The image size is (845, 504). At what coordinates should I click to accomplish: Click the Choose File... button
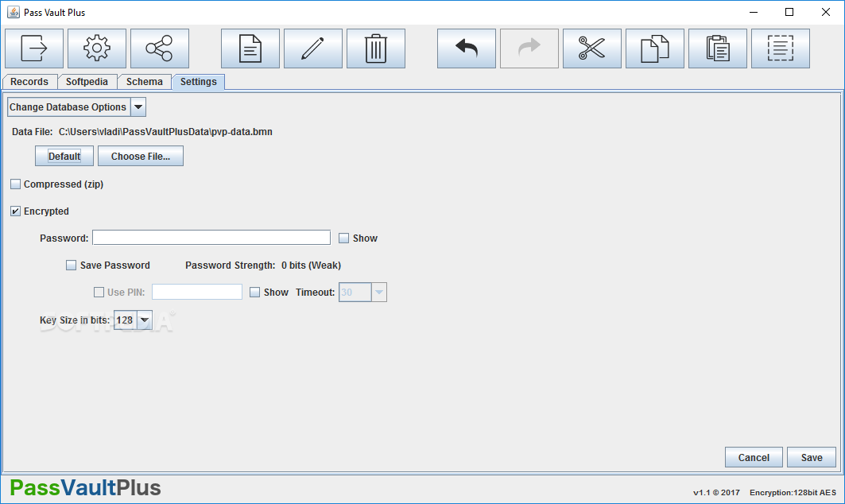coord(141,157)
